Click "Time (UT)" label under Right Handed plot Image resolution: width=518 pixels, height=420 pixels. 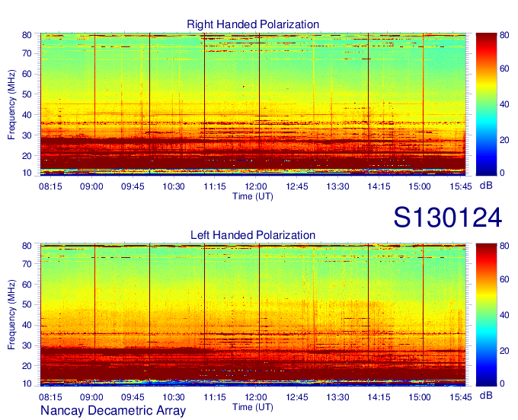[x=253, y=196]
